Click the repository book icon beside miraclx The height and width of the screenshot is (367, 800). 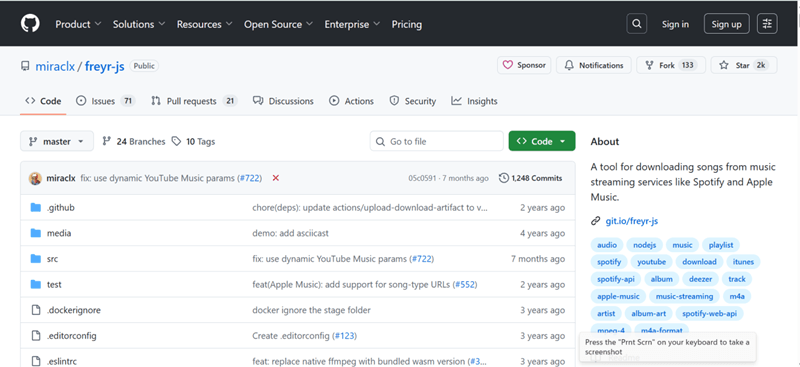(x=25, y=66)
